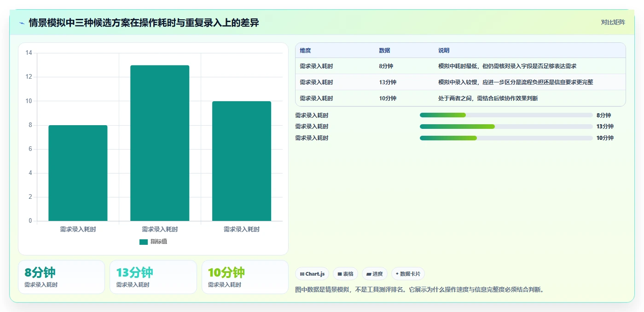Click the 维度 table column header
This screenshot has width=644, height=312.
[x=305, y=51]
